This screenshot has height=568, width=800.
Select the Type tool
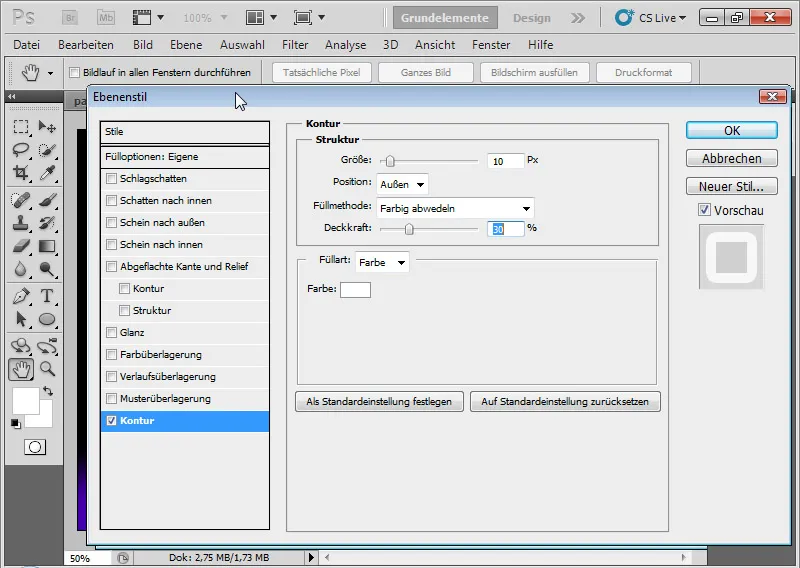[47, 296]
